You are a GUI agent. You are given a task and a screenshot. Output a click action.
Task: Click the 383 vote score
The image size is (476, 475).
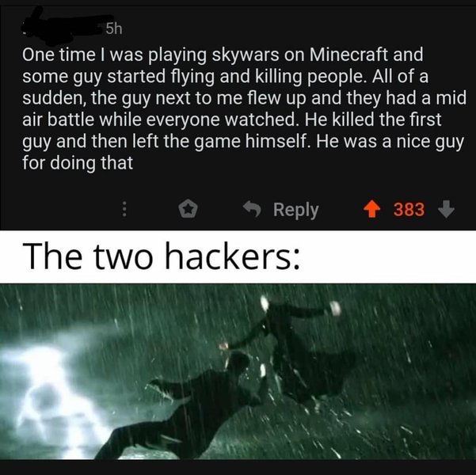click(x=409, y=210)
